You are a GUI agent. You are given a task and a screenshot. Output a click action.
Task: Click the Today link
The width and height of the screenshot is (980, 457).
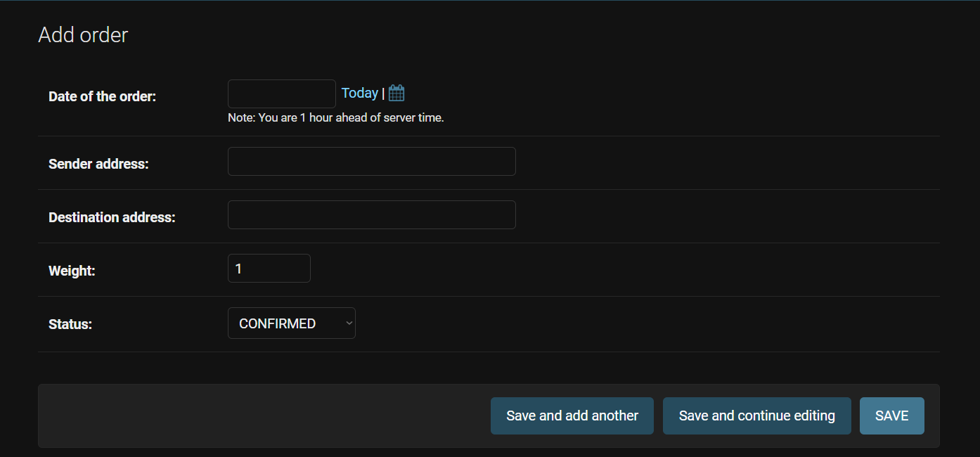pos(359,93)
